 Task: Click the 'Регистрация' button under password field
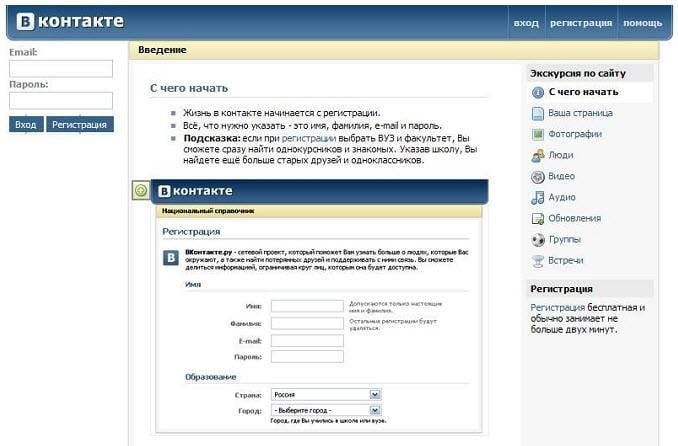(80, 125)
